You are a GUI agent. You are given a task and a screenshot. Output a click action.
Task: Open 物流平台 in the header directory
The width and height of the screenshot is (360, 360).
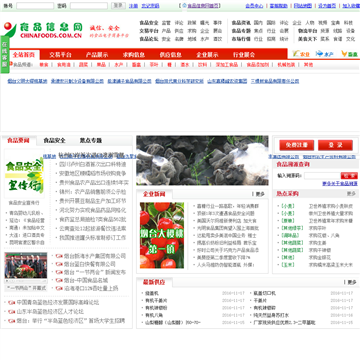pos(307,31)
